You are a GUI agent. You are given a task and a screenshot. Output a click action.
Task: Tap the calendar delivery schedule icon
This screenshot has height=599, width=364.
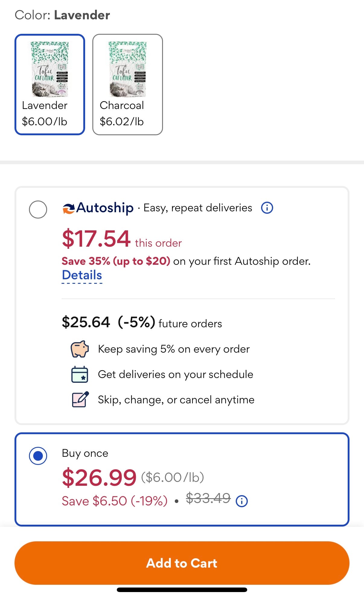click(x=80, y=374)
